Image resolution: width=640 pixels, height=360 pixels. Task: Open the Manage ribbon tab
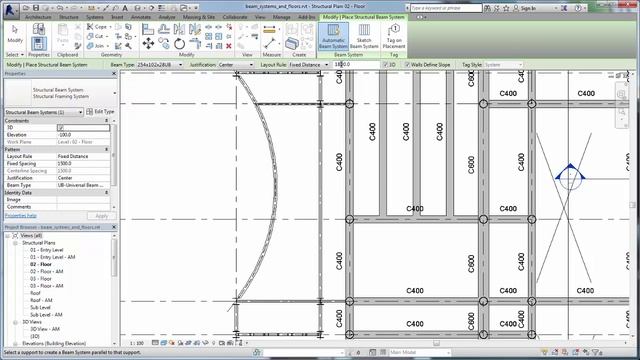coord(281,17)
